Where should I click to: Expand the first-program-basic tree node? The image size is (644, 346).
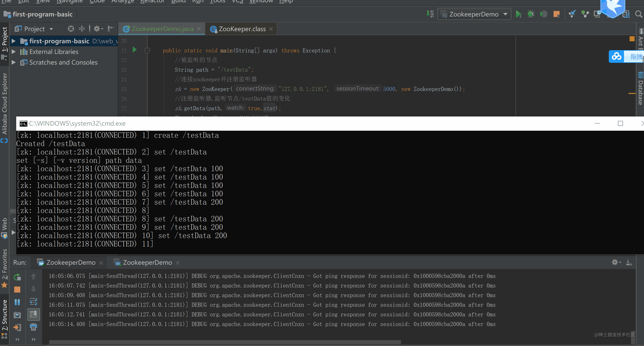tap(14, 41)
